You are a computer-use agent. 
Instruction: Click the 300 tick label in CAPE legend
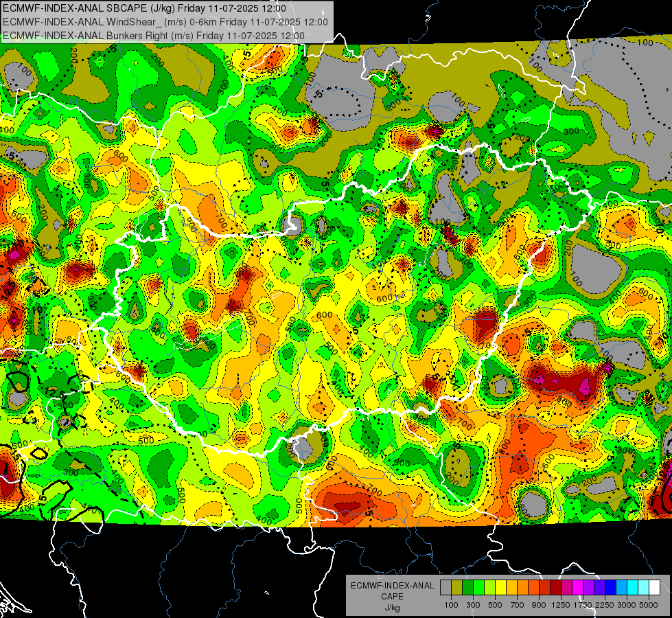point(473,605)
